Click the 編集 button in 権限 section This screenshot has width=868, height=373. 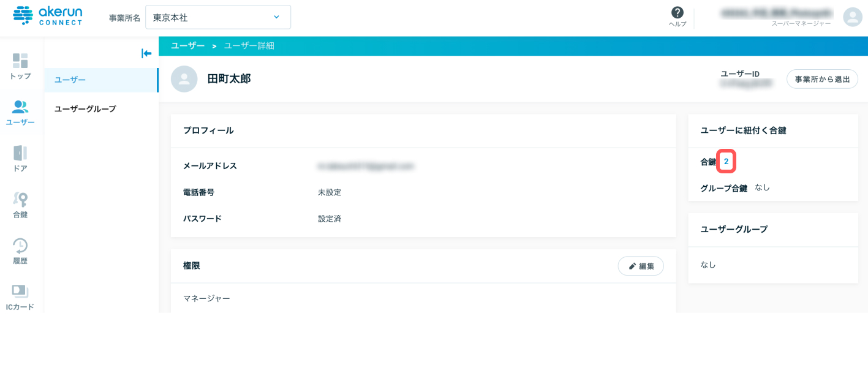[641, 266]
